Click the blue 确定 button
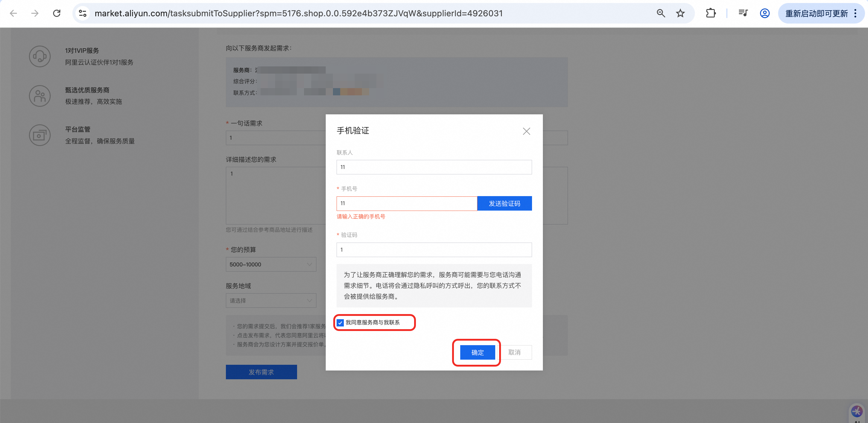868x423 pixels. [x=477, y=352]
